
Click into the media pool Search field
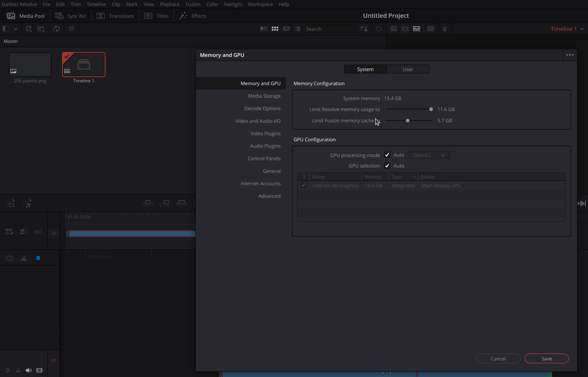point(330,29)
